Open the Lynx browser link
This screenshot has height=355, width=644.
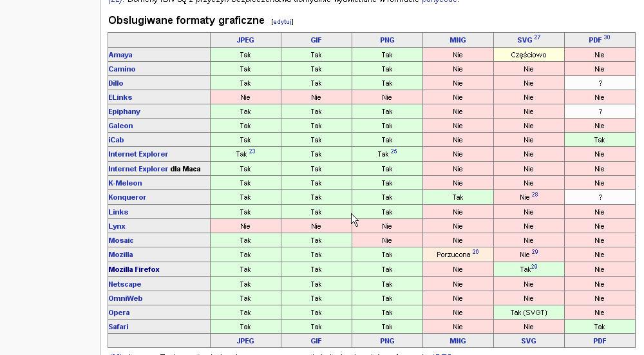pyautogui.click(x=117, y=226)
